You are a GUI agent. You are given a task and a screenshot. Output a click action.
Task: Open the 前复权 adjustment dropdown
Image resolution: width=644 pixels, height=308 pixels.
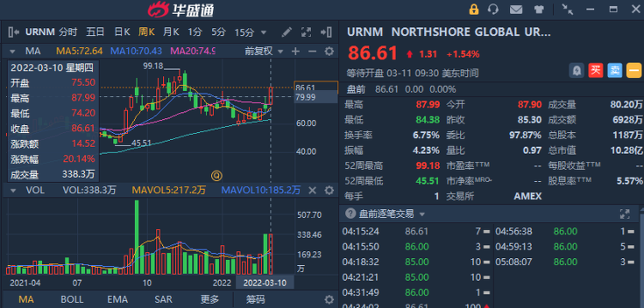[x=264, y=51]
